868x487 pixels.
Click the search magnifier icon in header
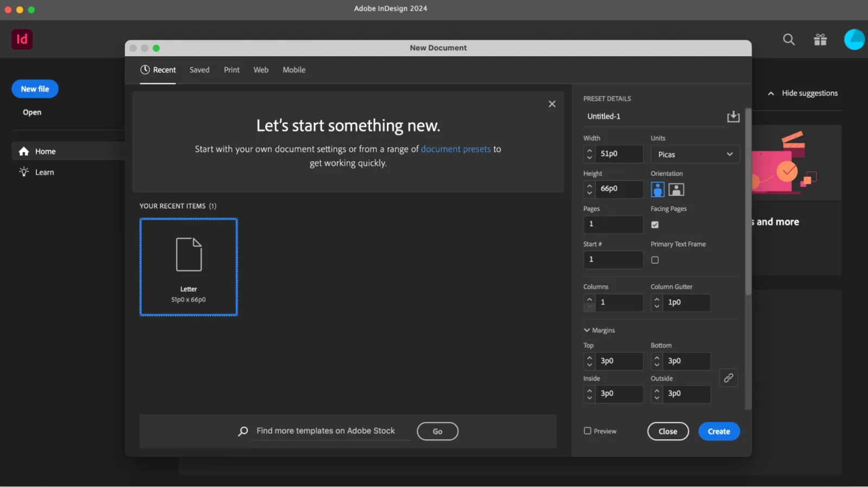click(789, 40)
